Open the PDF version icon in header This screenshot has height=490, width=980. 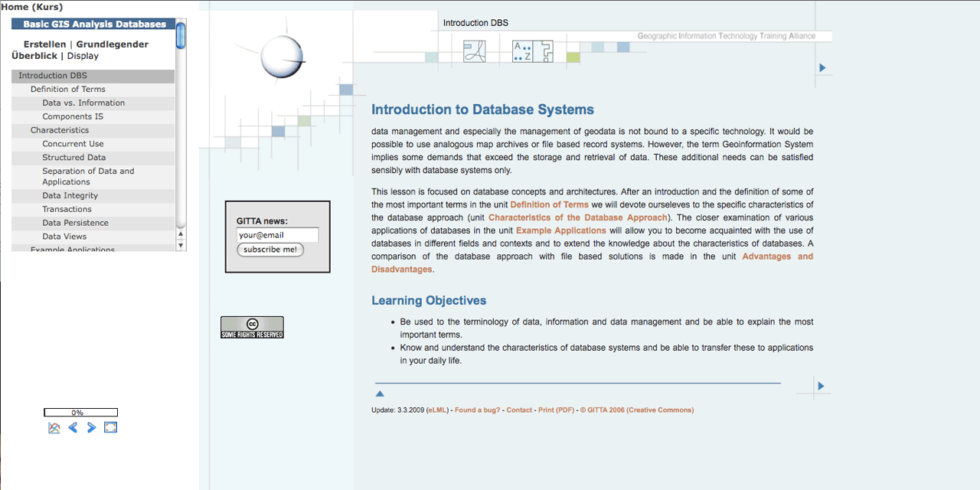point(475,51)
